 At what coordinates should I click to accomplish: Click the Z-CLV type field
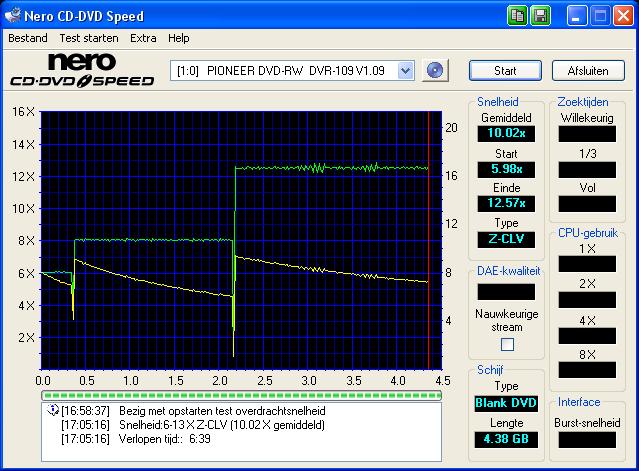[506, 239]
